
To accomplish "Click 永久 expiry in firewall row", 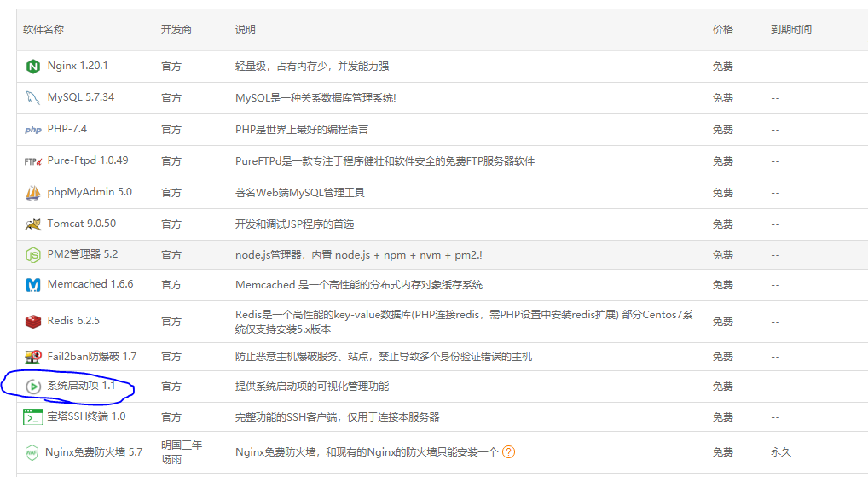I will pos(780,452).
